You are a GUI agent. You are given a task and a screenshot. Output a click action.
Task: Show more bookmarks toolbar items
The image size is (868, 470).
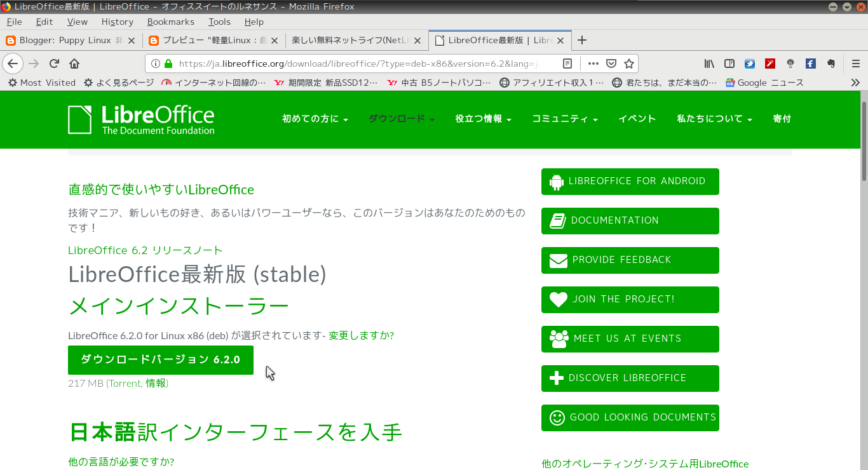click(x=855, y=83)
